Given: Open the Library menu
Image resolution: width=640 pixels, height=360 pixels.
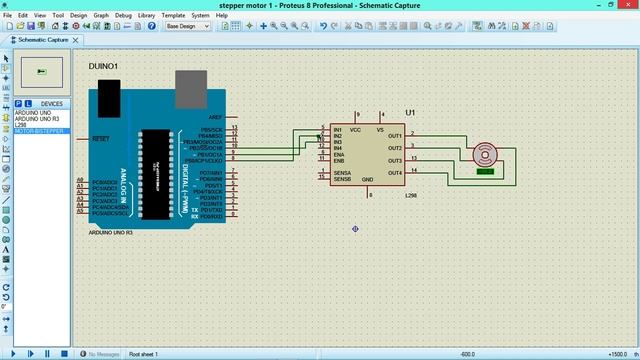Looking at the screenshot, I should coord(146,16).
